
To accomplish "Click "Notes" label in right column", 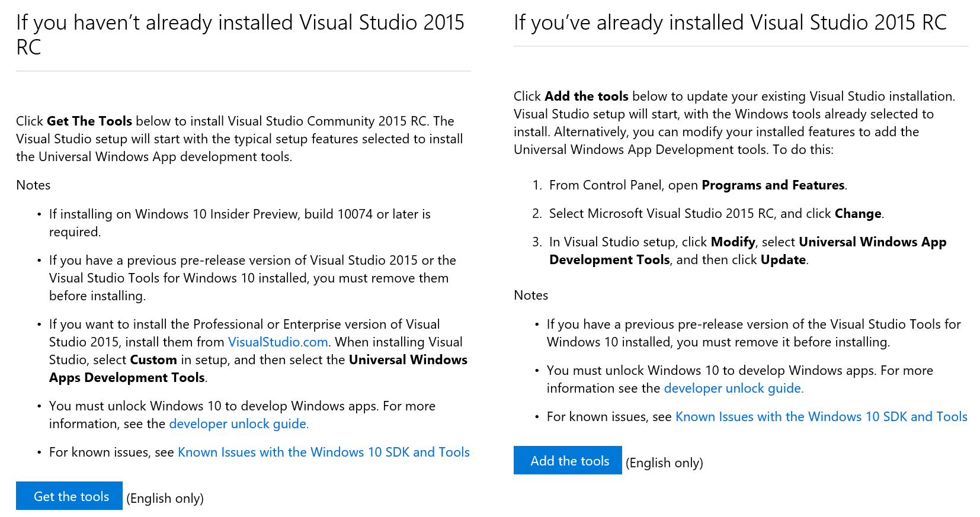I will click(x=531, y=295).
